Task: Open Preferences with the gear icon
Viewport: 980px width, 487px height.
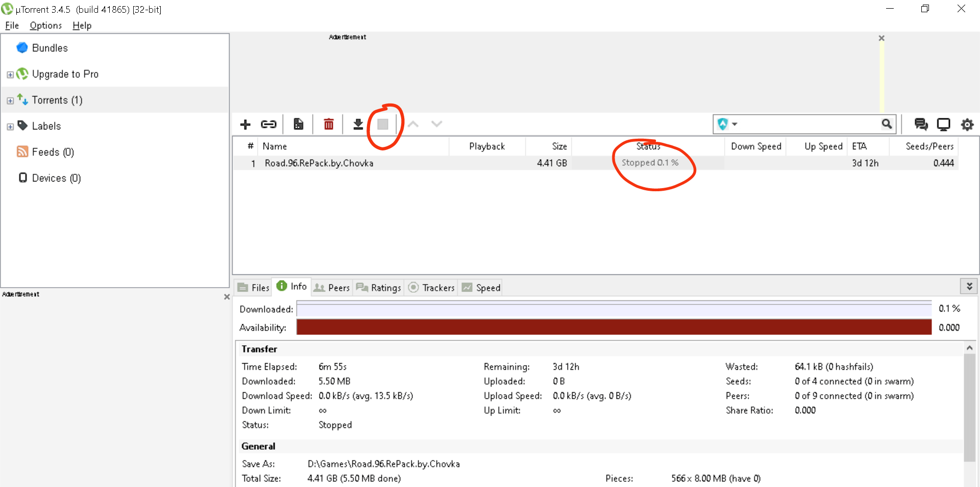Action: 967,124
